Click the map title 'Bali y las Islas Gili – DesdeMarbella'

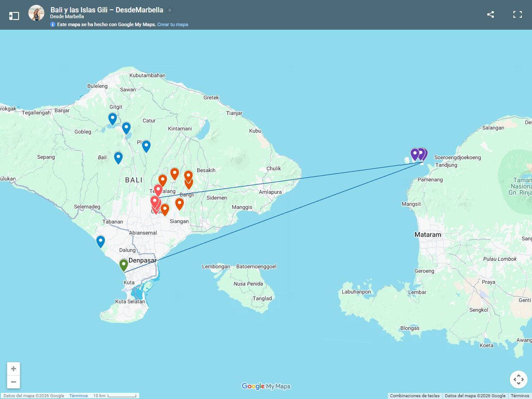coord(107,10)
